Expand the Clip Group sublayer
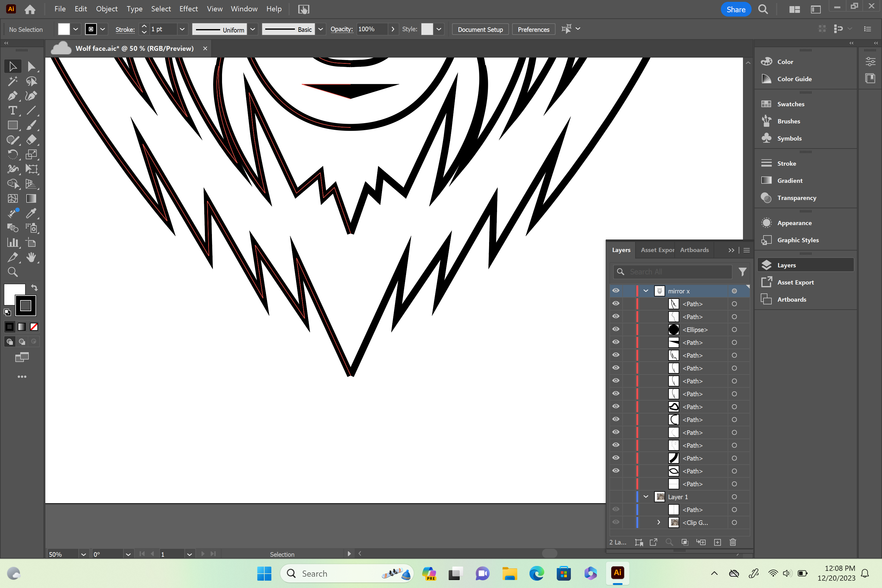The image size is (882, 588). point(658,522)
